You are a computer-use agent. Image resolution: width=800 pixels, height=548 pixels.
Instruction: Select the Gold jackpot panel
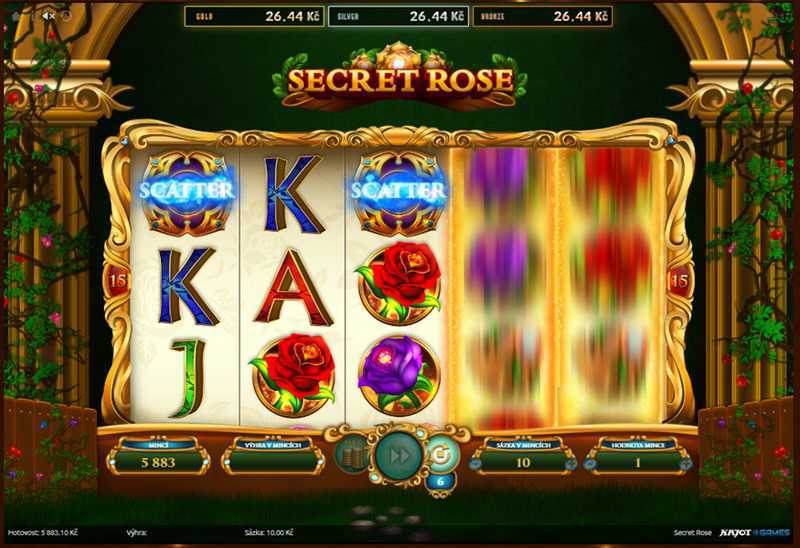tap(254, 16)
